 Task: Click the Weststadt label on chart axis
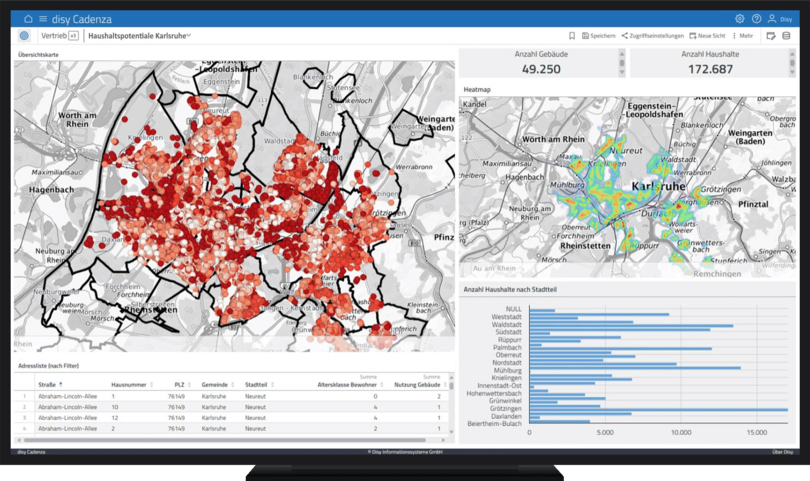[x=506, y=317]
